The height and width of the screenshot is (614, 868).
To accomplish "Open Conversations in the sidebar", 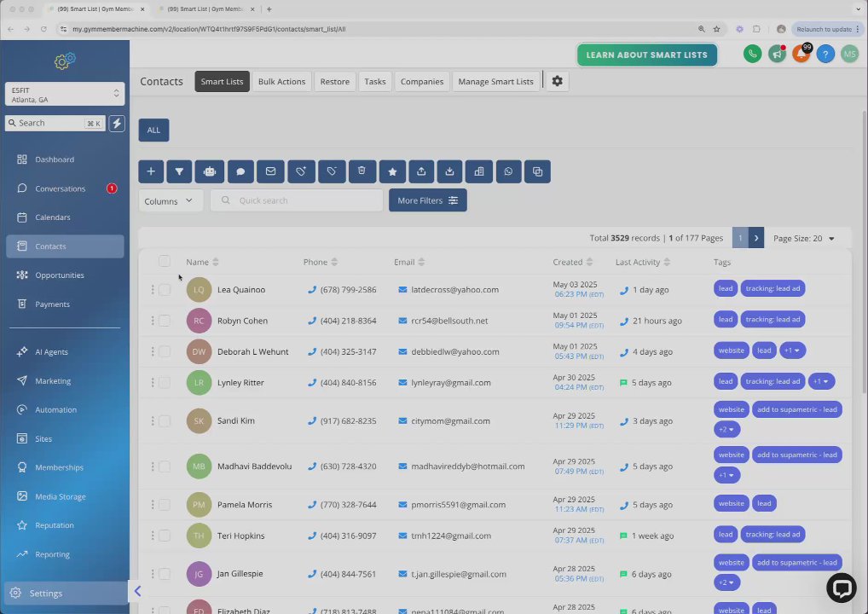I will (65, 188).
